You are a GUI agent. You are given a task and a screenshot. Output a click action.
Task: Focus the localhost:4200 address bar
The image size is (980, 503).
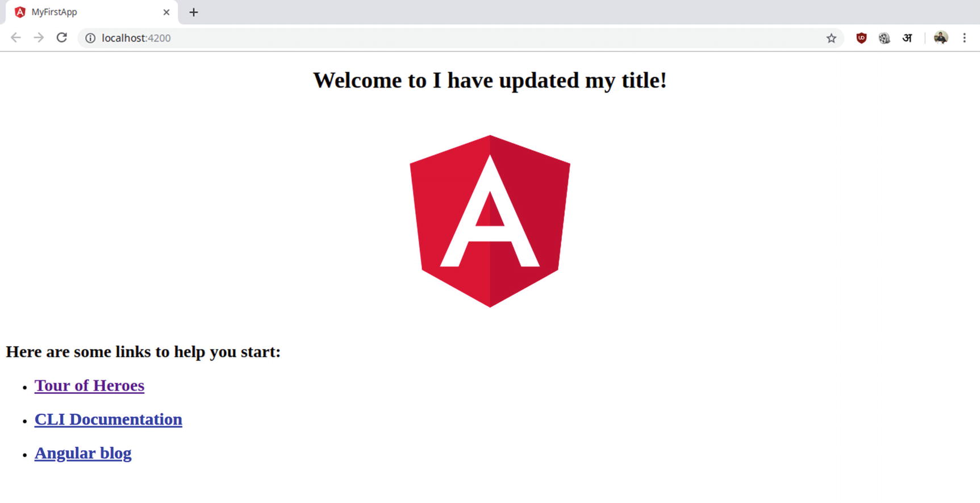[398, 38]
